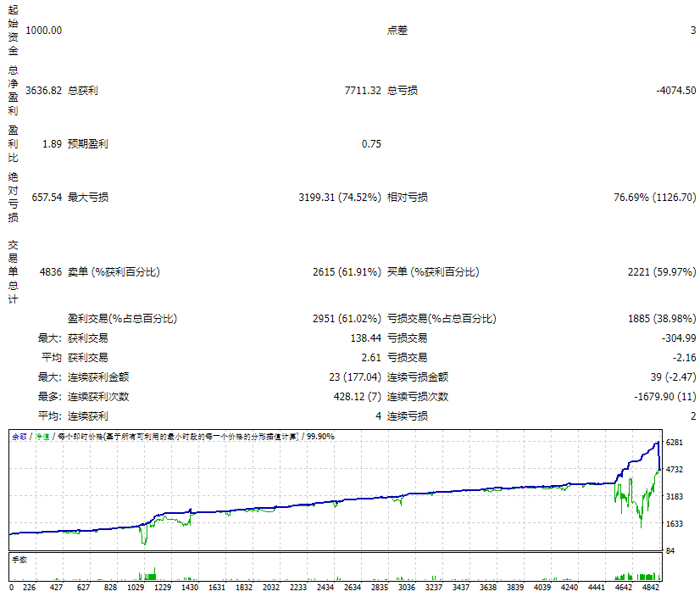Viewport: 700px width, 597px height.
Task: Click the 手数 label on the histogram panel
Action: [18, 558]
